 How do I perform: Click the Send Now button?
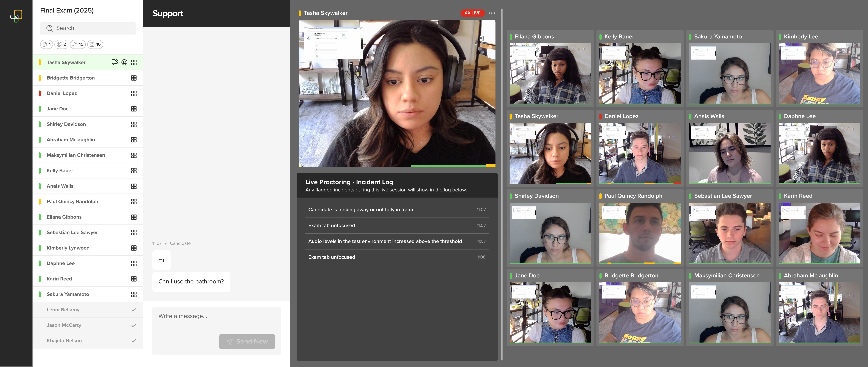247,341
